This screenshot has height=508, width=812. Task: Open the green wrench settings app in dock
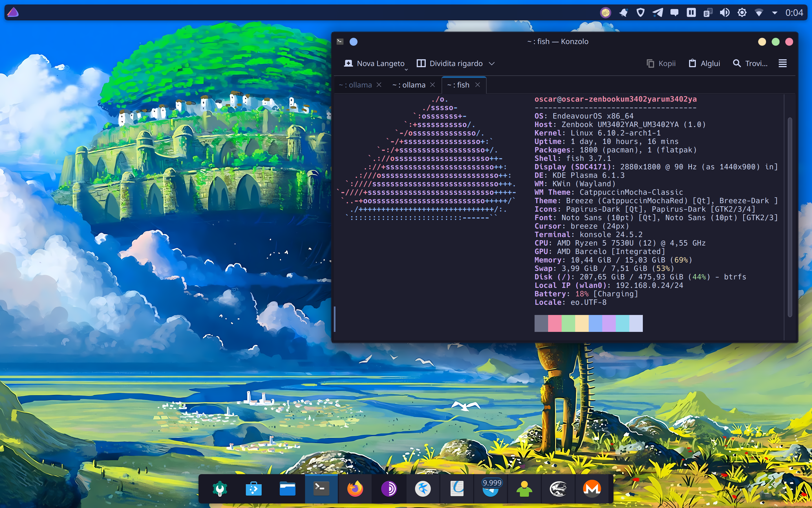point(220,489)
